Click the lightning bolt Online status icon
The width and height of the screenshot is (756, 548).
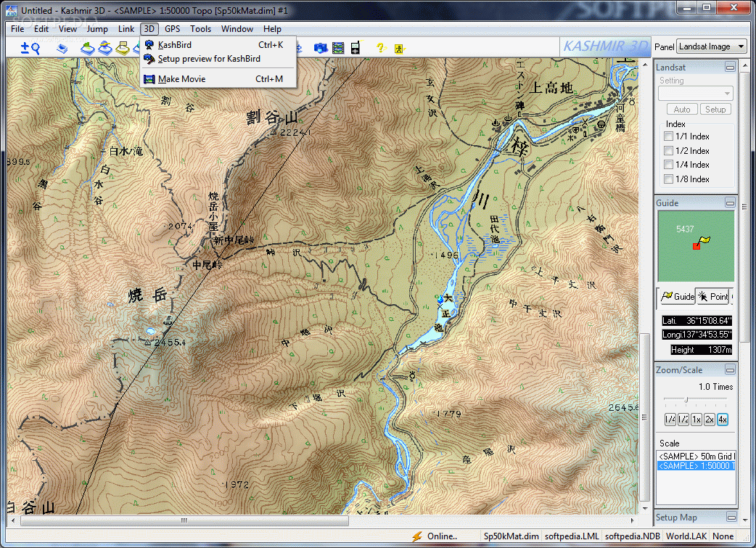(416, 536)
